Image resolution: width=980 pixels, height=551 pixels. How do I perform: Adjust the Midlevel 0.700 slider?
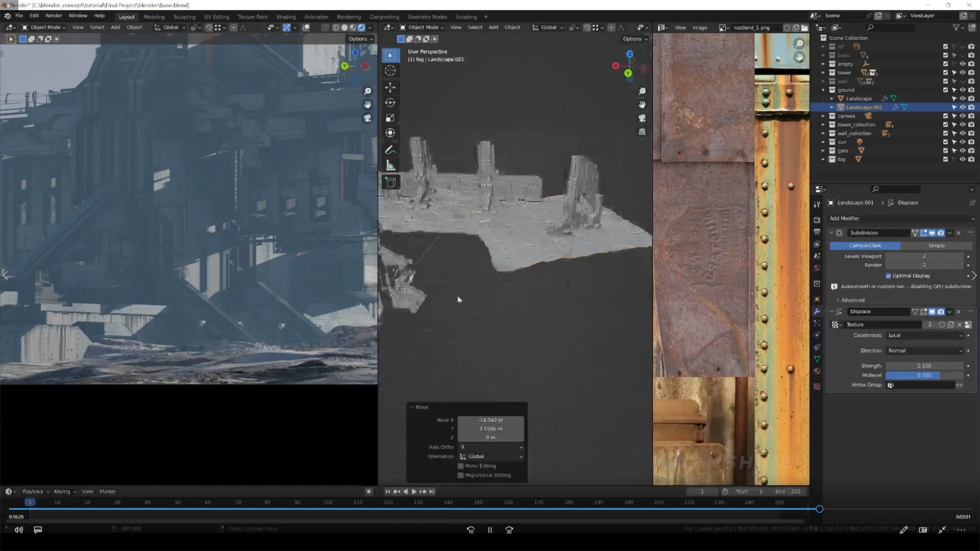924,375
